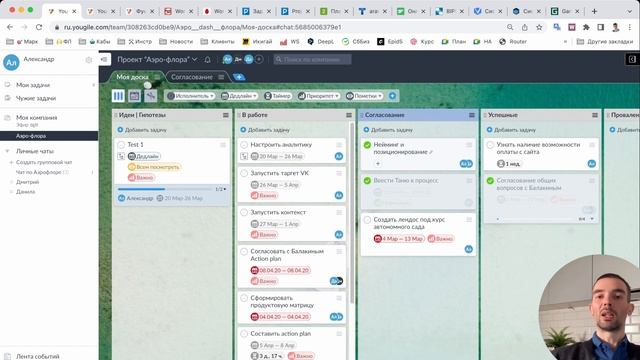Add a new filter with the plus icon
Viewport: 640px width, 360px height.
pyautogui.click(x=392, y=96)
